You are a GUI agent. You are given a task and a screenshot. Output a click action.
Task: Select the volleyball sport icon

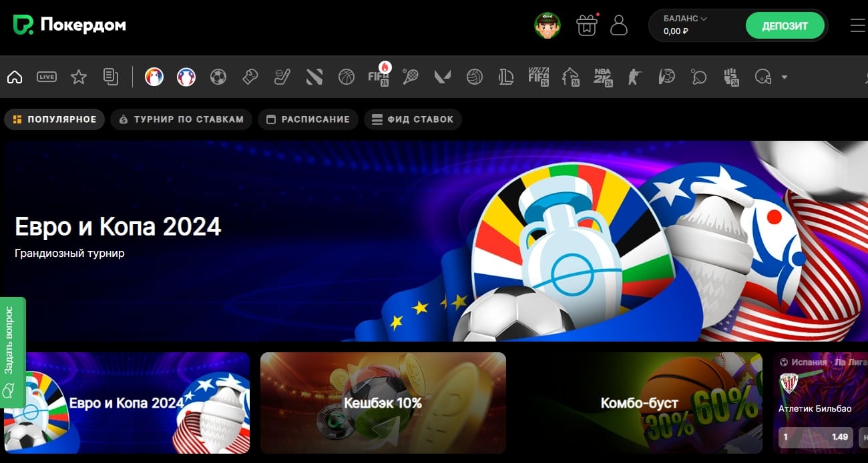(474, 77)
